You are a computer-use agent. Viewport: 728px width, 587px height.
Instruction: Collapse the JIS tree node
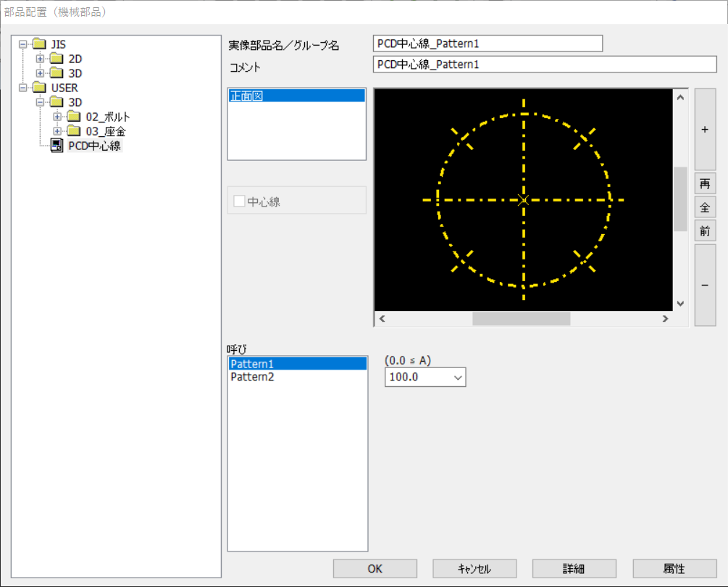point(22,45)
